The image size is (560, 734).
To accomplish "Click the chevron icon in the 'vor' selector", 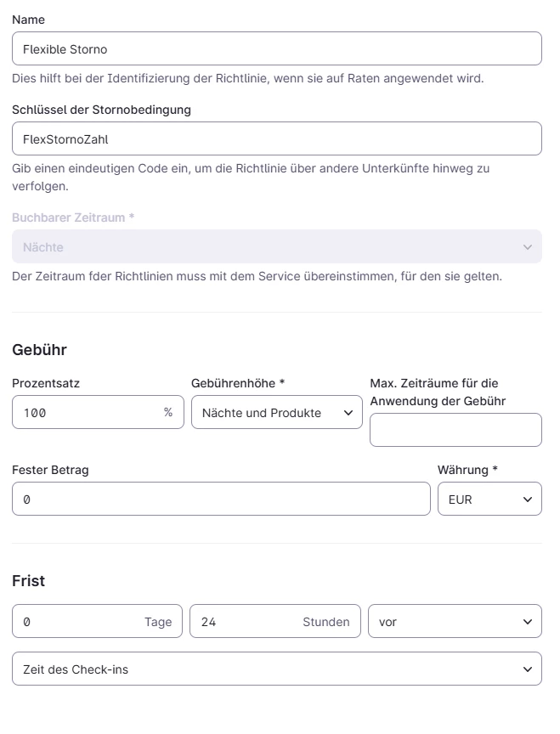I will click(x=527, y=622).
